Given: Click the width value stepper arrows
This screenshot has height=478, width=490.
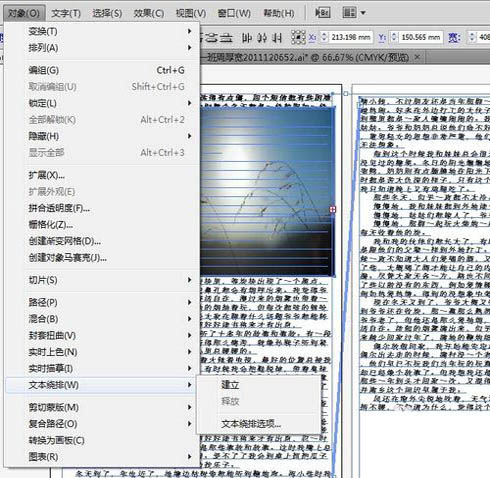Looking at the screenshot, I should tap(472, 37).
